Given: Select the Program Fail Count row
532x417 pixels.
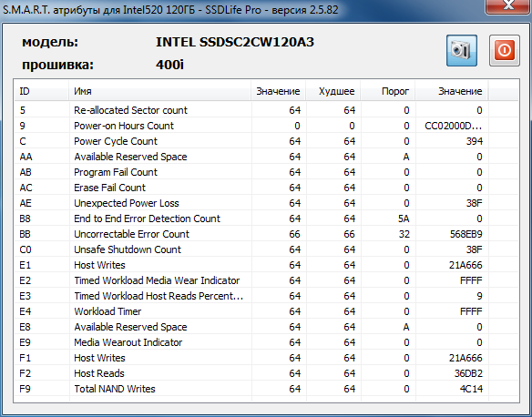Looking at the screenshot, I should coord(266,172).
